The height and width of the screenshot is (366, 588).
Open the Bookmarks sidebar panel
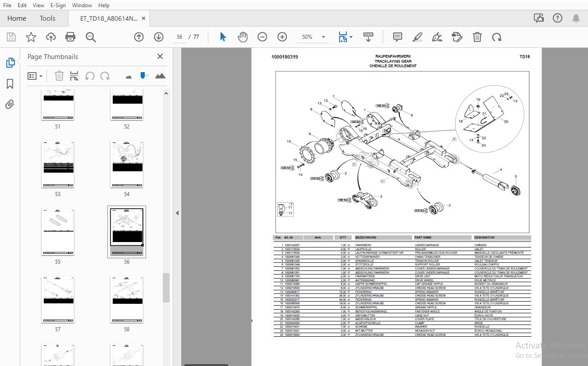click(x=10, y=84)
